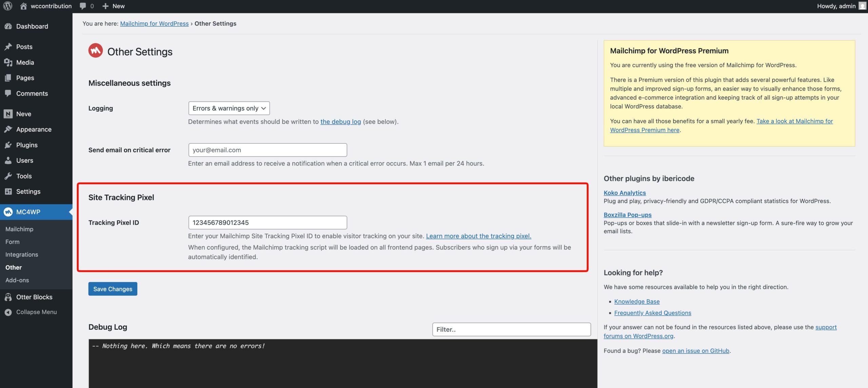Click the Tools wrench icon

(x=8, y=176)
